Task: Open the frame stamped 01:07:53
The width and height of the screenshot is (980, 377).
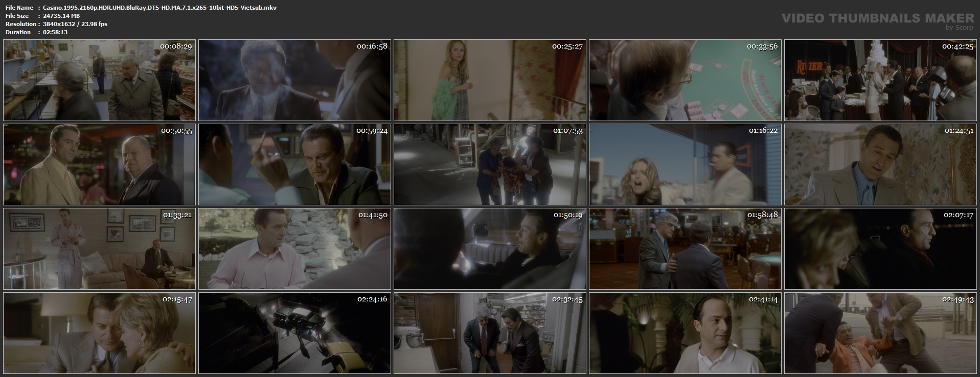Action: pos(490,164)
